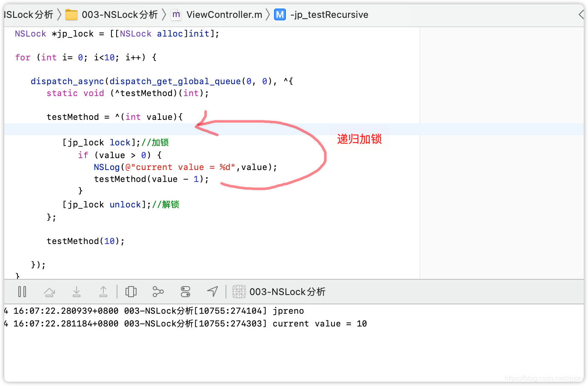Open the -jp_testRecursive method breadcrumb
The image size is (588, 386).
click(329, 15)
